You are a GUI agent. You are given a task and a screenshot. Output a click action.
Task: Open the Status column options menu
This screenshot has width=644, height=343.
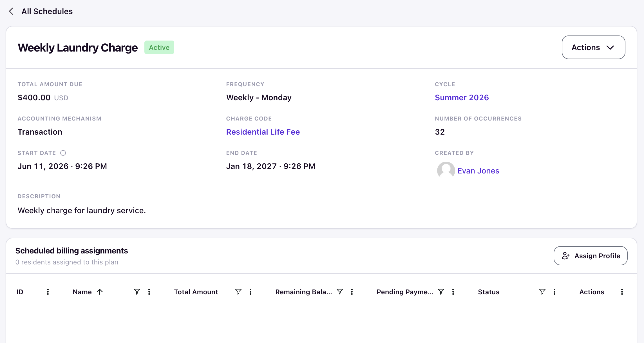[554, 292]
